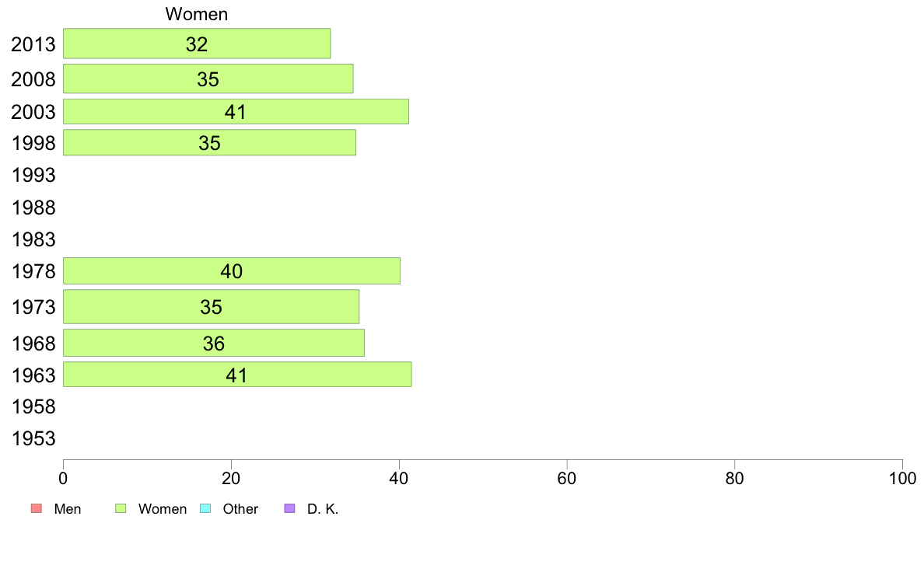Click the 1988 year label
Image resolution: width=924 pixels, height=572 pixels.
33,208
